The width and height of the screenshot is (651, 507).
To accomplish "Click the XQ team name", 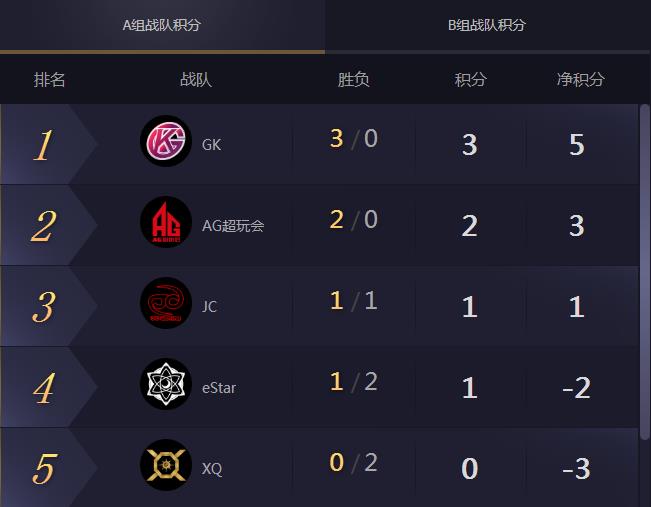I will click(x=212, y=468).
